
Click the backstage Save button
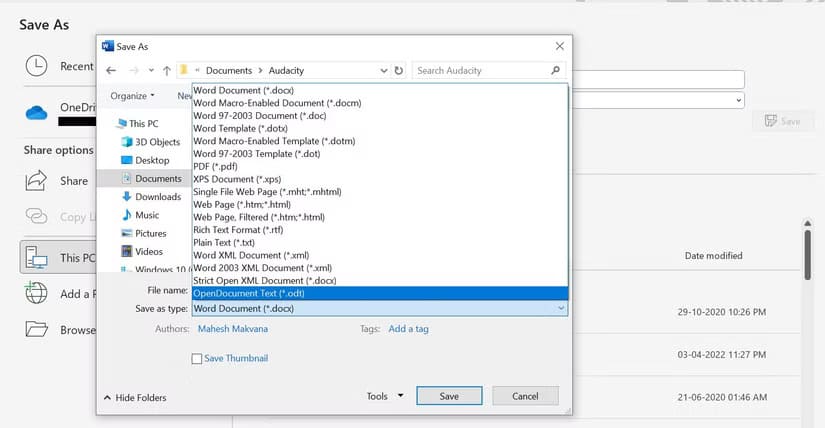783,122
